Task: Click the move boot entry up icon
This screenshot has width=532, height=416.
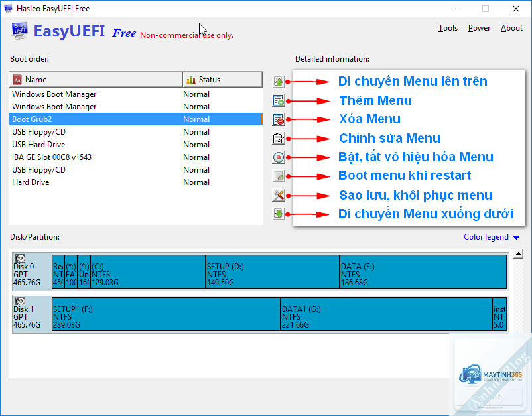Action: pos(278,82)
